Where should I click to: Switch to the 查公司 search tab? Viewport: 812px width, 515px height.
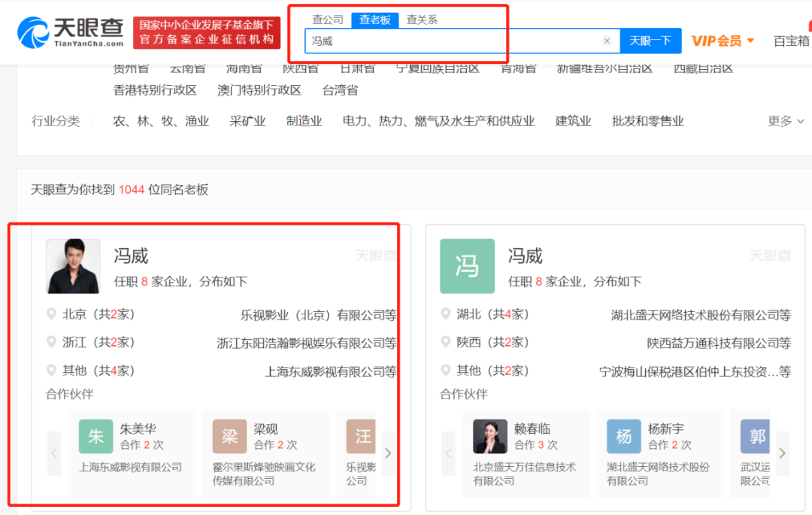(x=328, y=20)
